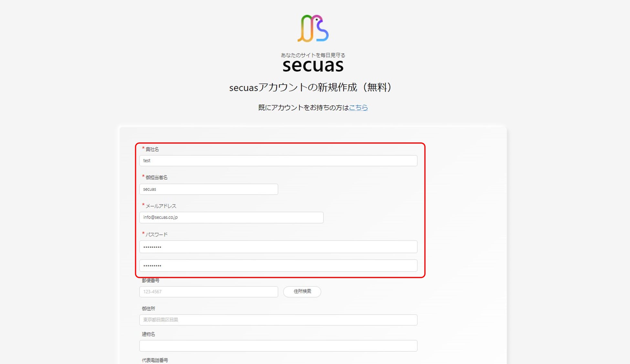630x364 pixels.
Task: Focus the 貴社名 field containing "test"
Action: (278, 161)
